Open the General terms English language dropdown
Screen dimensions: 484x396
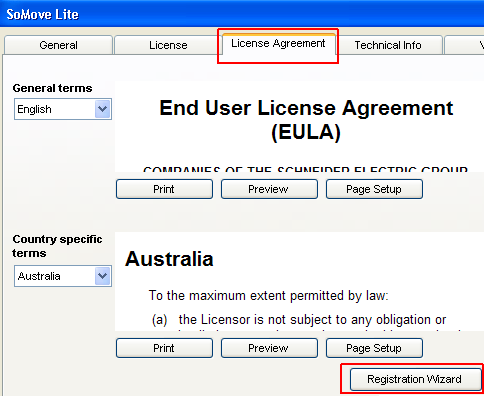pos(63,109)
